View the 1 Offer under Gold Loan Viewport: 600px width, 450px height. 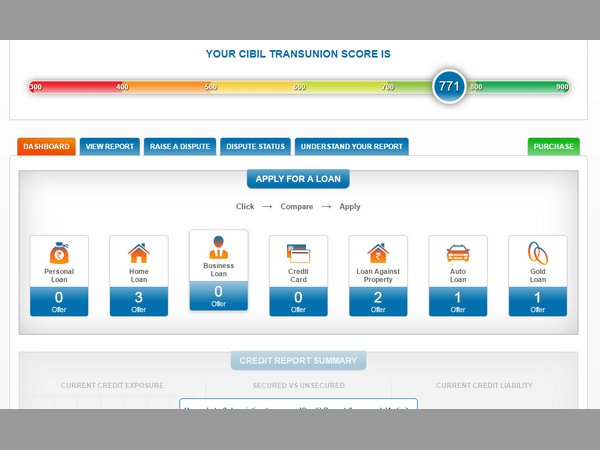point(538,302)
